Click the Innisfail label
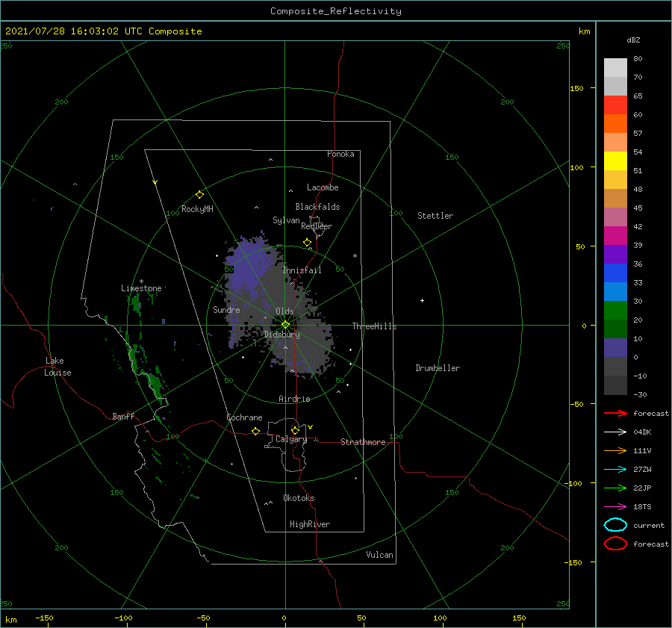 pyautogui.click(x=302, y=270)
